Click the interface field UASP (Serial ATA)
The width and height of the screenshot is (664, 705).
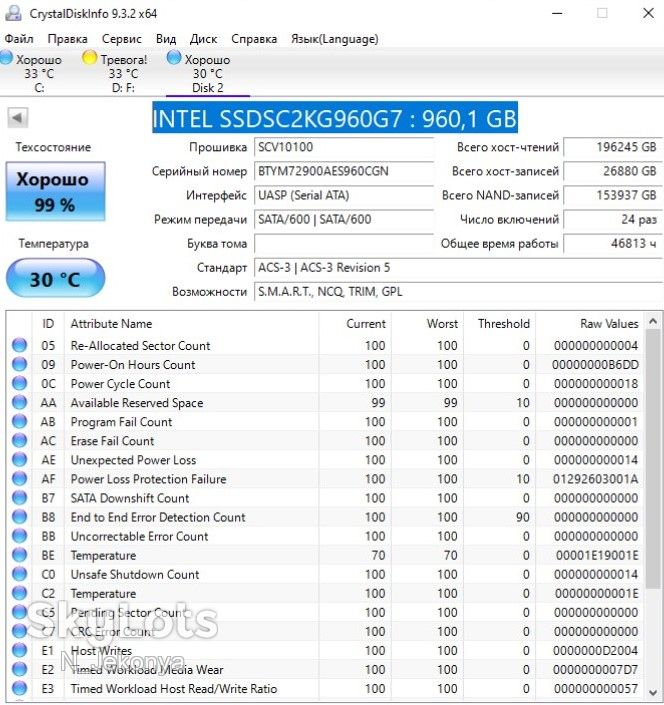point(343,196)
